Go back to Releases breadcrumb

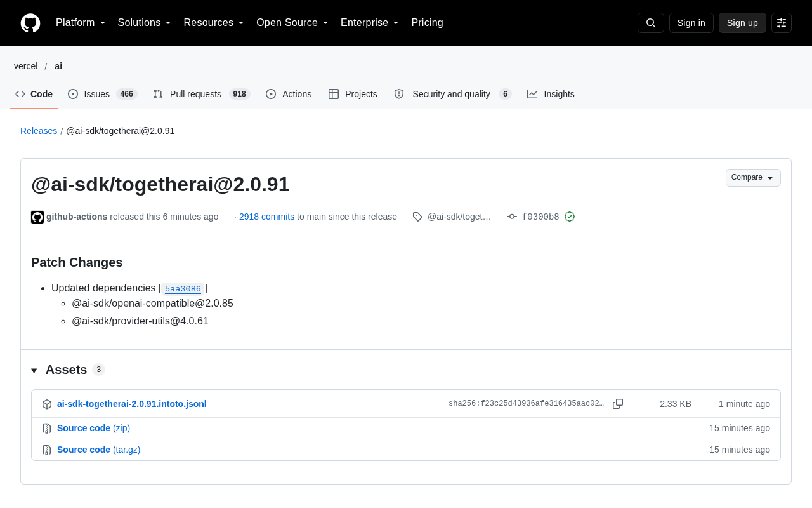(39, 131)
